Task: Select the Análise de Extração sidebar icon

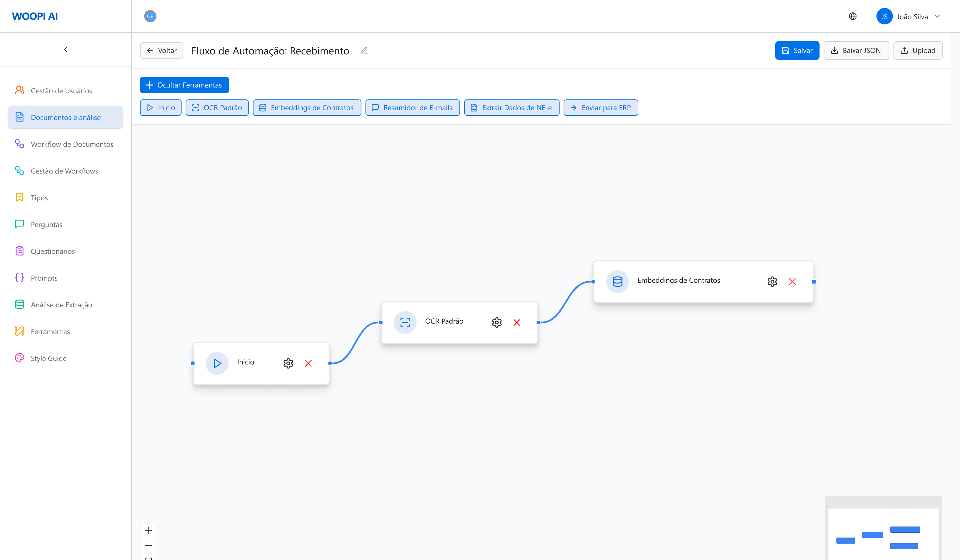Action: click(19, 304)
